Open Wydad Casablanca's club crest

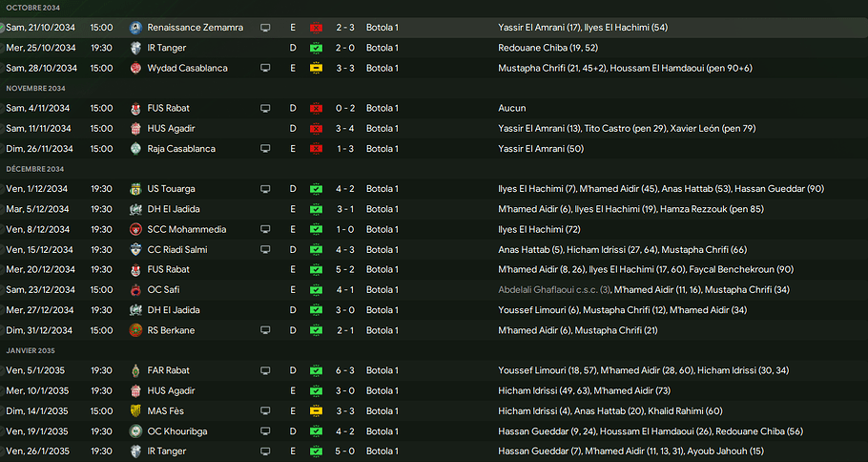135,68
